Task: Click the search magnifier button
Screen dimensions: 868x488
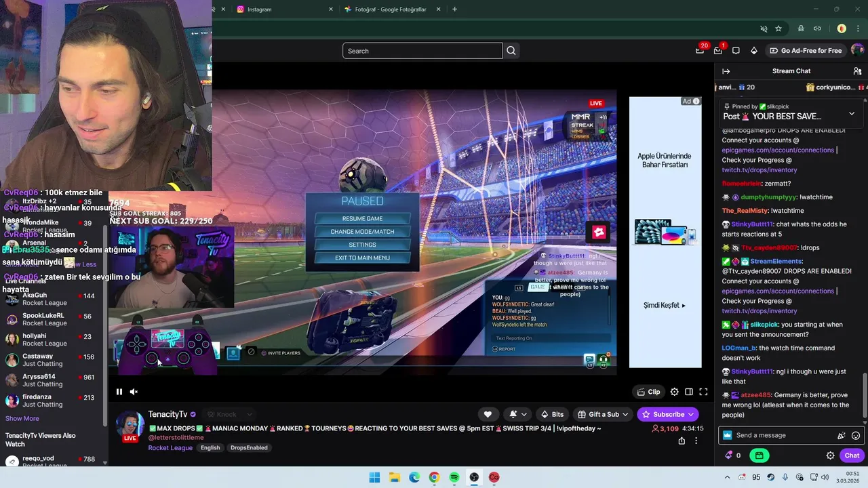Action: click(x=511, y=51)
